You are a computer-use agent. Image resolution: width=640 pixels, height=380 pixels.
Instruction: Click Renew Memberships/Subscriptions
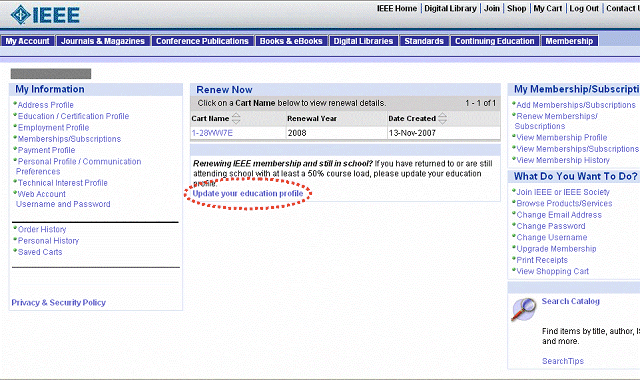coord(556,121)
